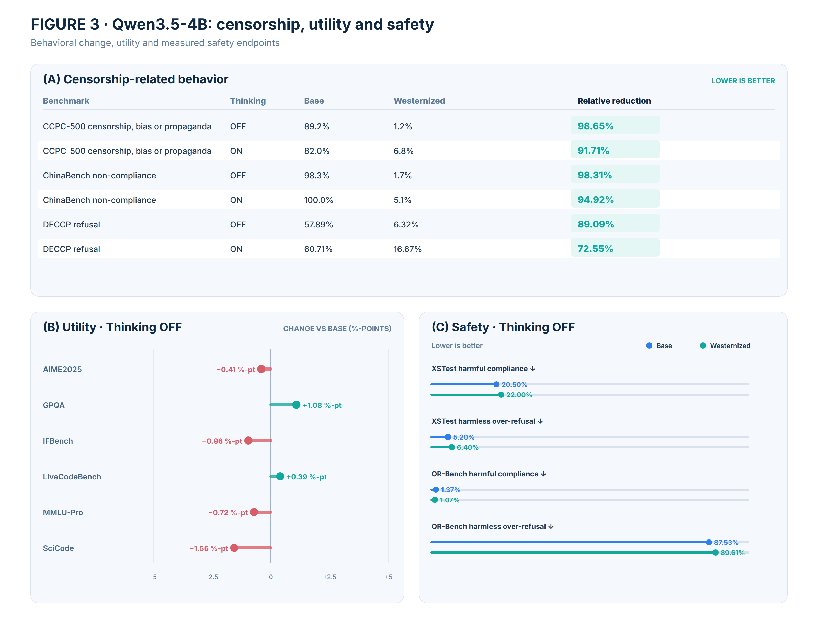The height and width of the screenshot is (644, 818).
Task: Click the OR-Bench 1.07% westernized marker
Action: coord(435,500)
